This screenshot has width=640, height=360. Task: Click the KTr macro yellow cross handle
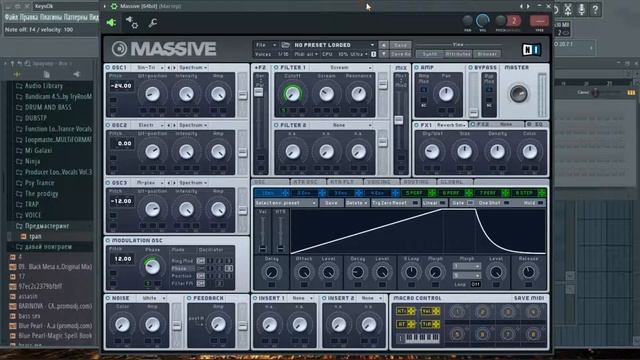tap(411, 311)
